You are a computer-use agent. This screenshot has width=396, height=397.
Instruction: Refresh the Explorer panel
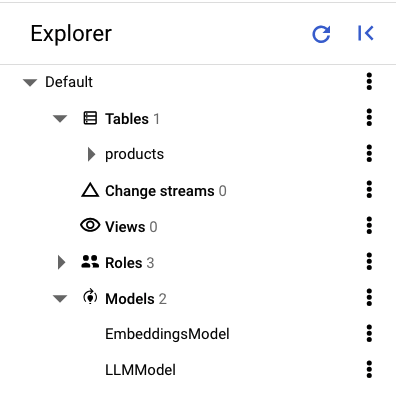[x=321, y=34]
